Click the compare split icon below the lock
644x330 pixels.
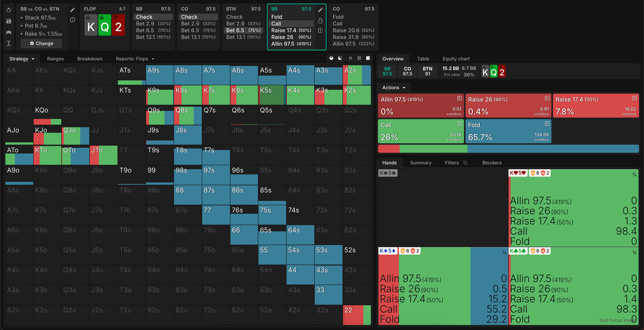tap(320, 31)
